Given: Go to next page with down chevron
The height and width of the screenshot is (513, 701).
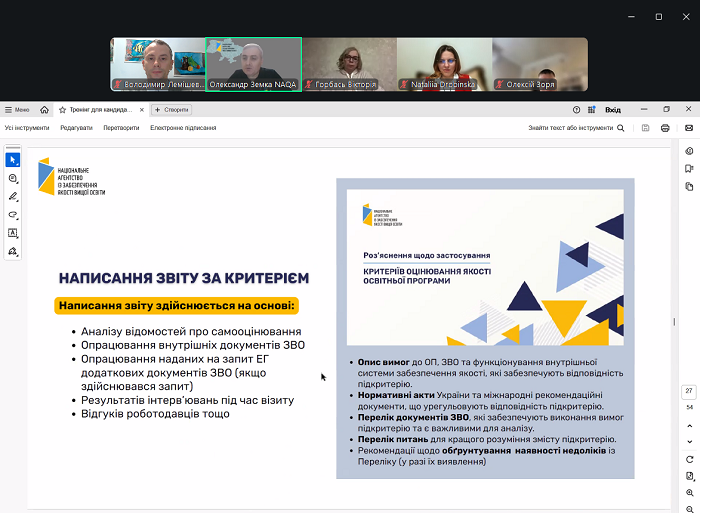Looking at the screenshot, I should click(689, 441).
